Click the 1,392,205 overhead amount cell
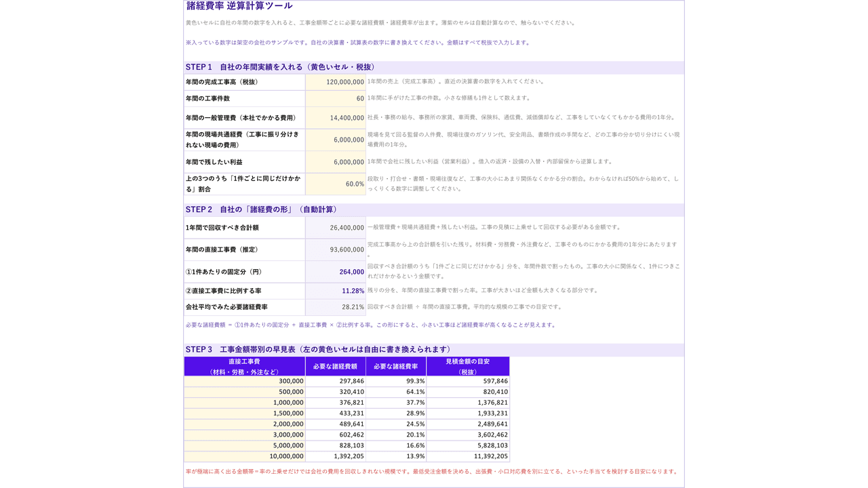 click(x=336, y=457)
